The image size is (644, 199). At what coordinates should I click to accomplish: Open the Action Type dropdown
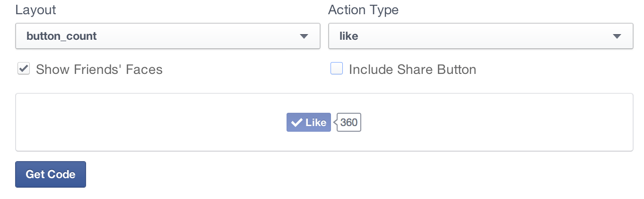point(481,36)
